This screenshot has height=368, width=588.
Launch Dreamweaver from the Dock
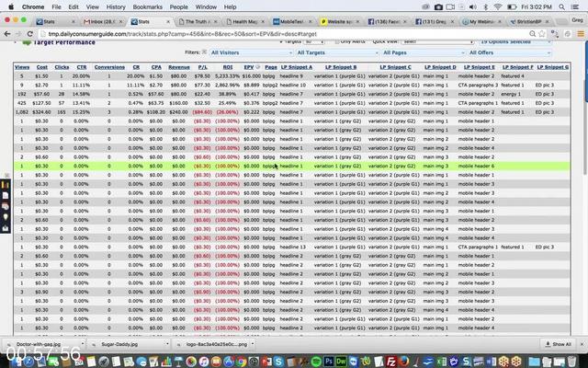coord(341,362)
